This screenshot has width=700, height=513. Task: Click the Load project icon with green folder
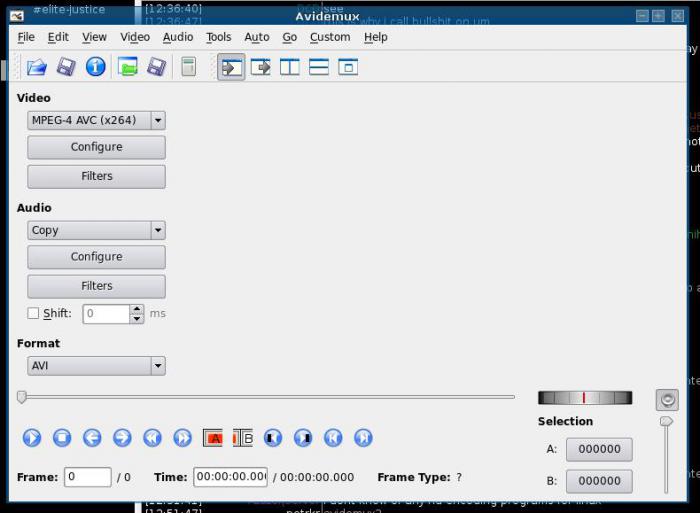pyautogui.click(x=128, y=67)
